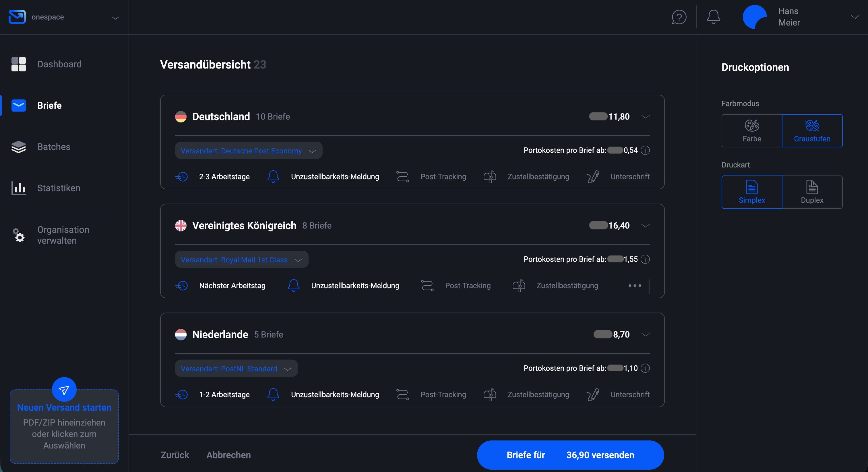
Task: Click the help question mark icon
Action: click(679, 17)
